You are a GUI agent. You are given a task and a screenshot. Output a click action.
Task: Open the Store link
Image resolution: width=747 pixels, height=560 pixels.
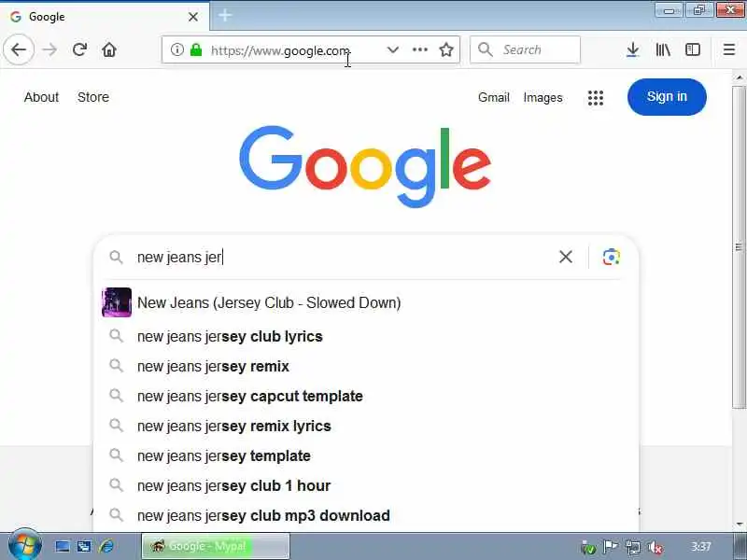tap(93, 97)
